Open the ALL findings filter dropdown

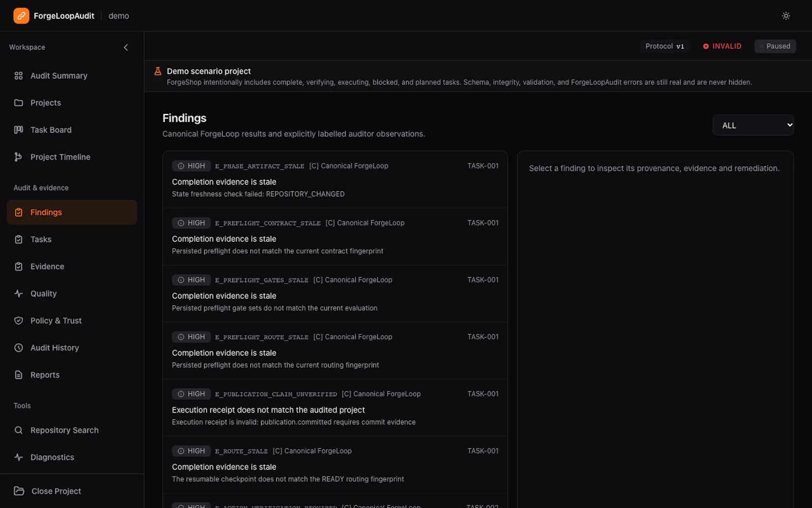(753, 125)
